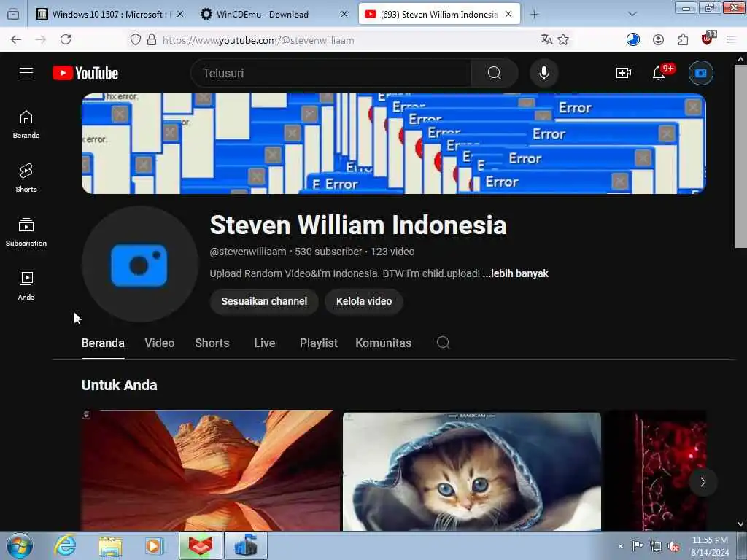Open the notifications bell
Viewport: 747px width, 560px height.
pyautogui.click(x=659, y=73)
